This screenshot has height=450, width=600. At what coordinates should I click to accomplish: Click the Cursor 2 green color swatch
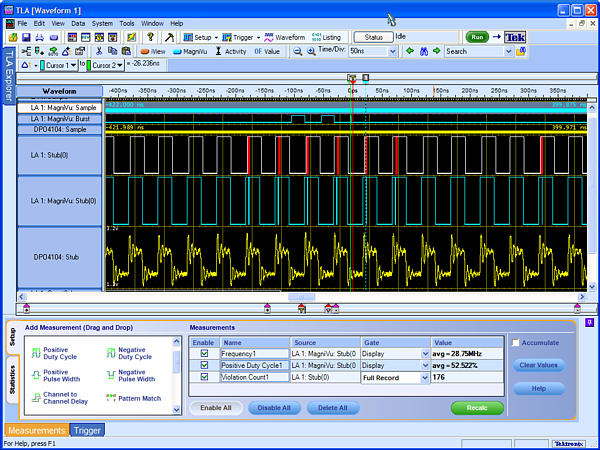[x=89, y=65]
